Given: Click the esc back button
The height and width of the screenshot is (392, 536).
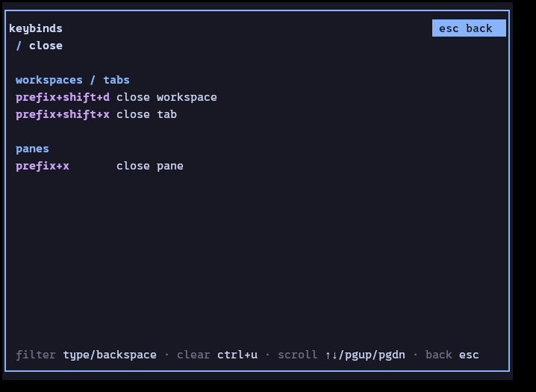Looking at the screenshot, I should pos(469,28).
